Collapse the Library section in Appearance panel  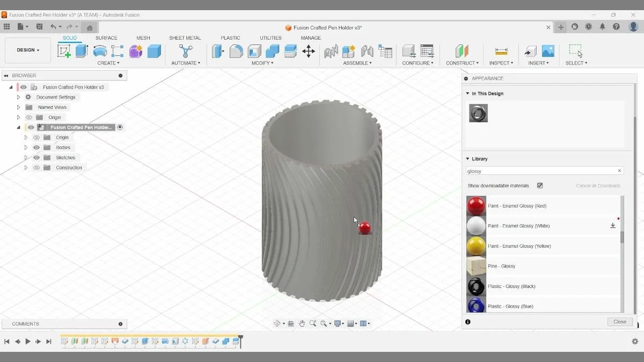pyautogui.click(x=468, y=159)
